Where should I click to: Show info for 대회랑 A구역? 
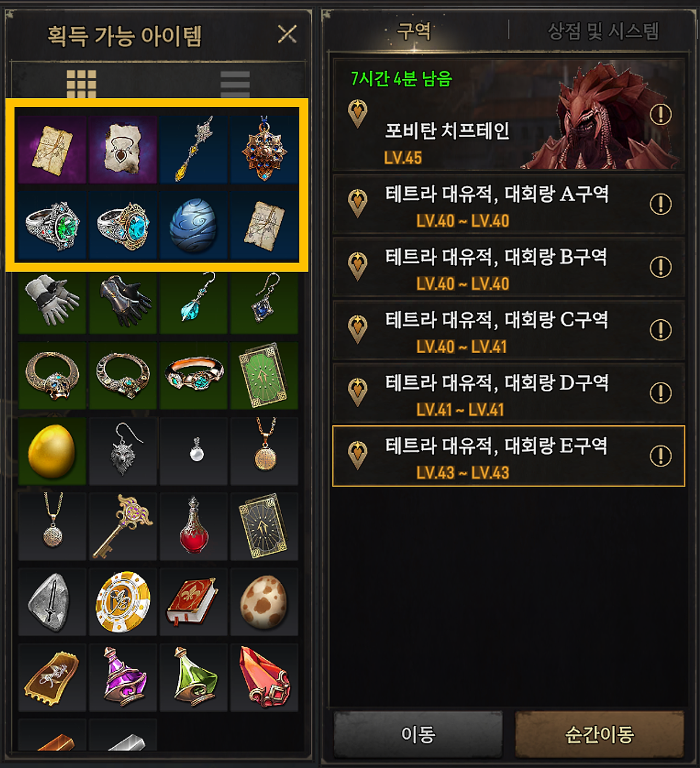coord(661,204)
